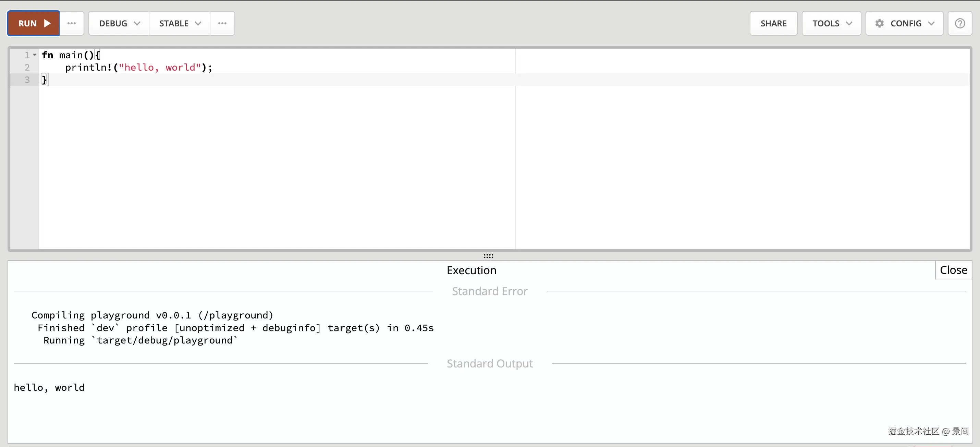The height and width of the screenshot is (447, 980).
Task: Click line number 3 in gutter
Action: click(x=27, y=80)
